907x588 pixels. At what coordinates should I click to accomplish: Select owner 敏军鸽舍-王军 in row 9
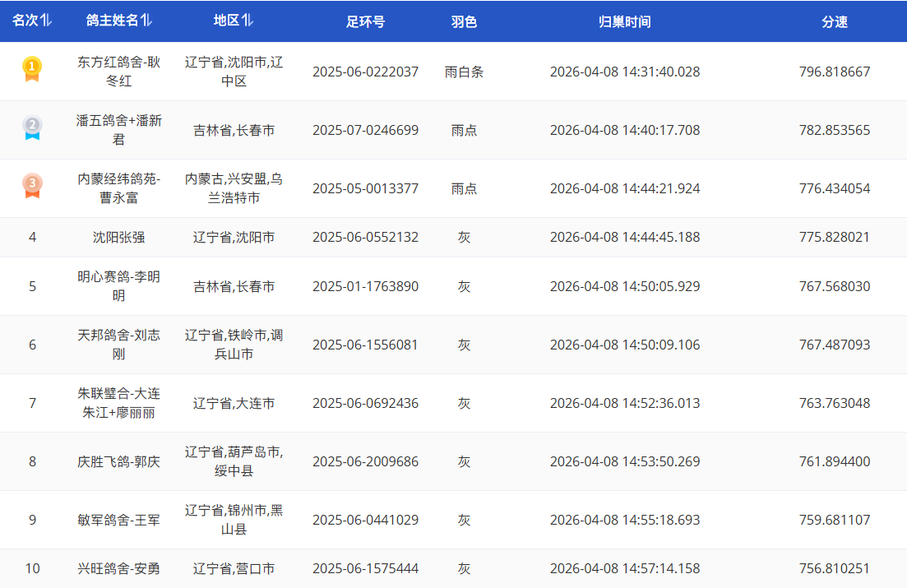point(119,520)
